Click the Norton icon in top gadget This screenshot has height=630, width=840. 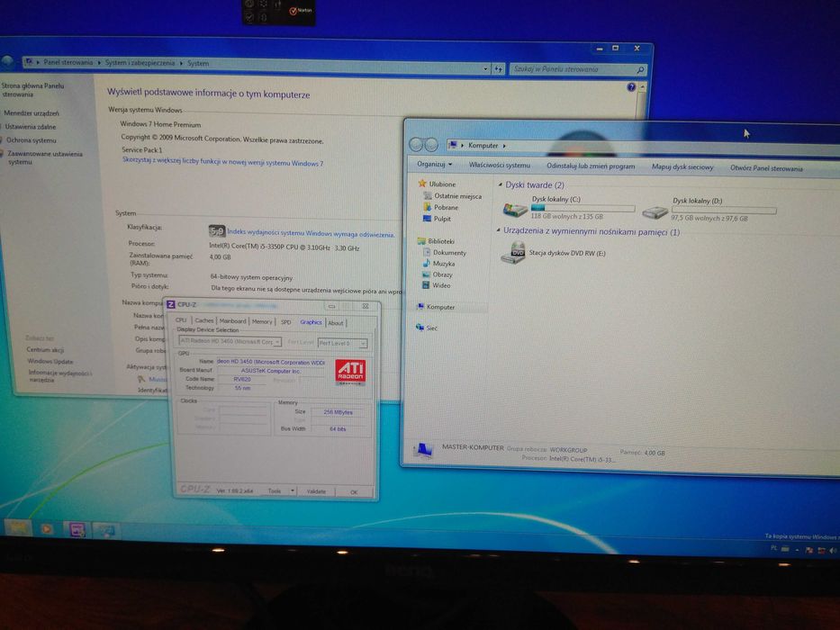tap(301, 10)
